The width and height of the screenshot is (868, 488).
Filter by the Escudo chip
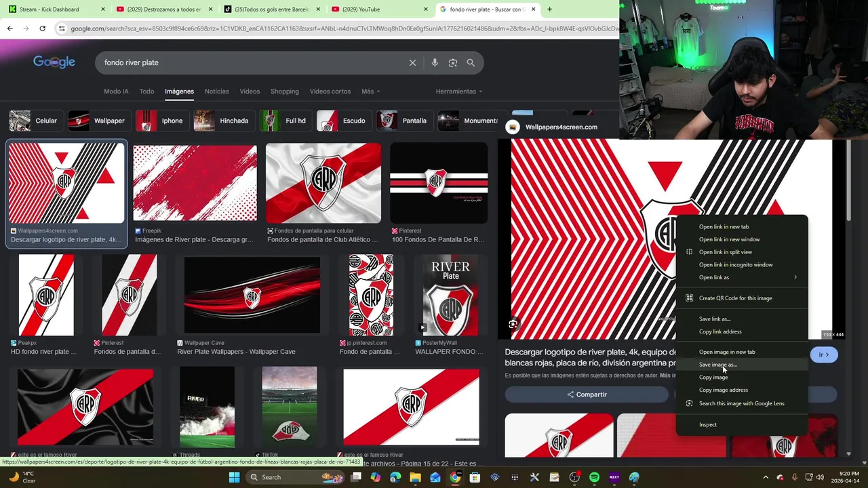point(343,121)
